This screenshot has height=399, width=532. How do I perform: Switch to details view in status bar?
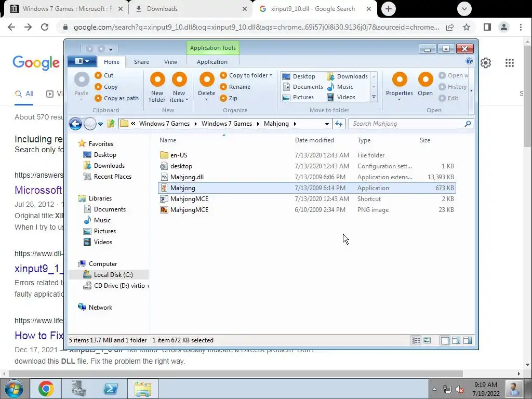click(416, 340)
